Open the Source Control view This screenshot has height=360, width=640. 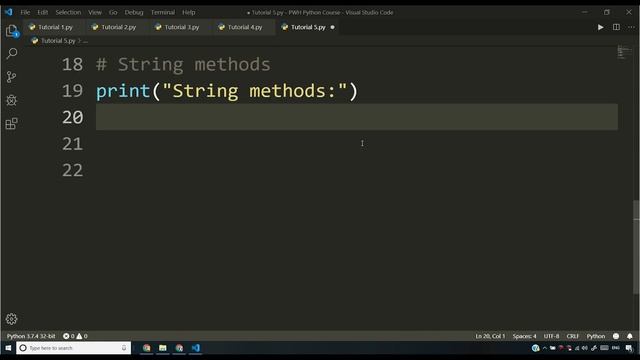point(11,77)
